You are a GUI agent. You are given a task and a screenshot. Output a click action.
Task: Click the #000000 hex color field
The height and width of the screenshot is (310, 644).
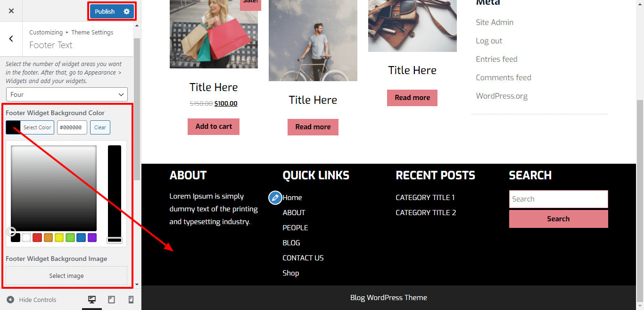click(x=72, y=127)
